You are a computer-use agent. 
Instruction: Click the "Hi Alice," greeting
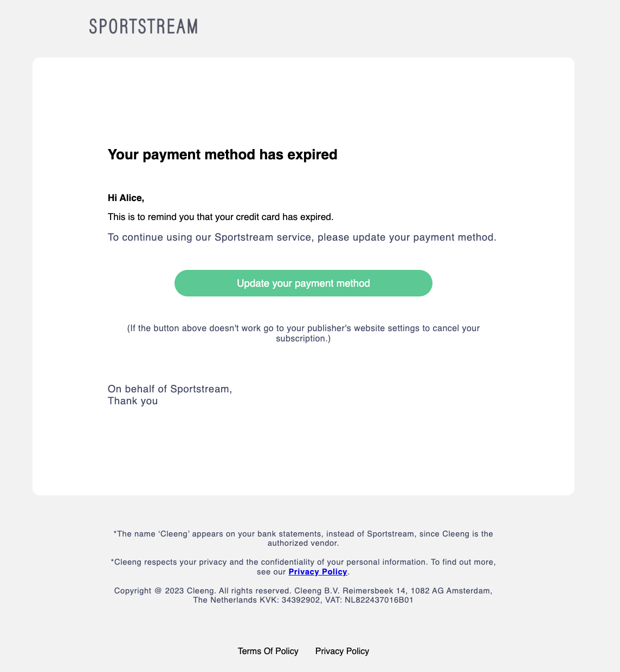click(x=126, y=198)
